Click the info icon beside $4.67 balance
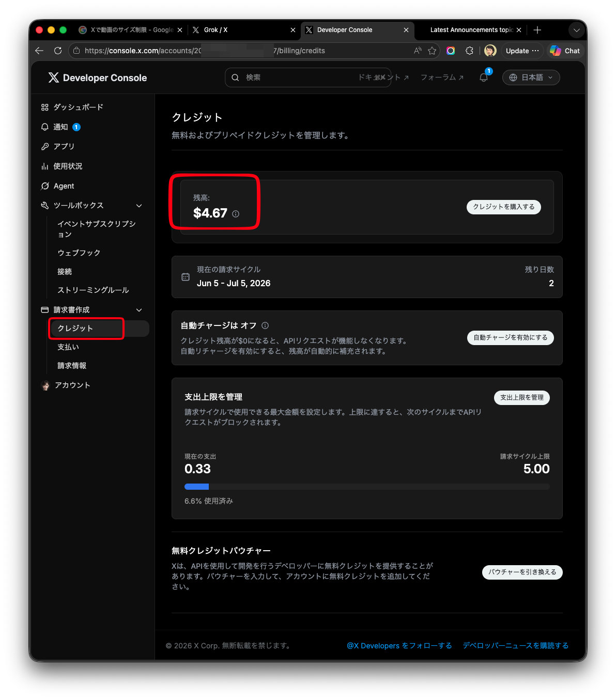 236,214
